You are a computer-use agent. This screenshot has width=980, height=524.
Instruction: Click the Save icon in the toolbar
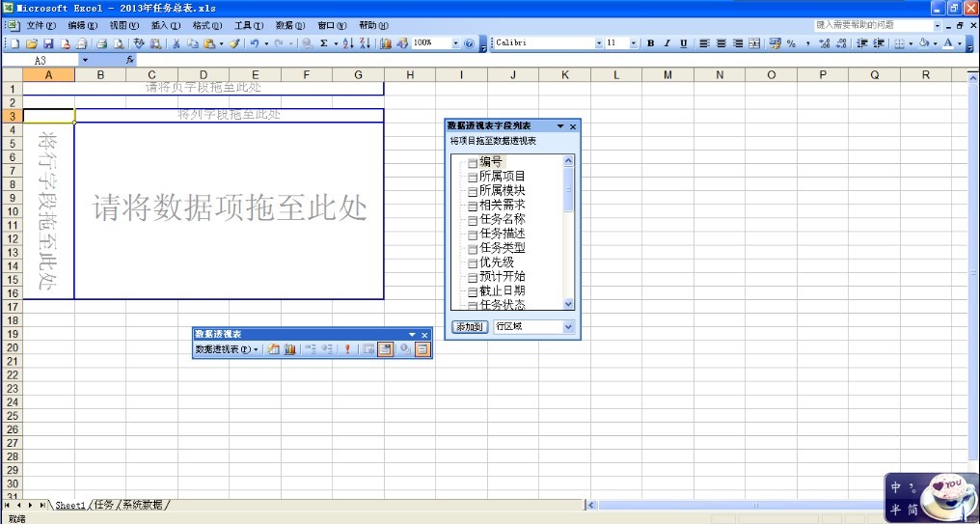click(47, 43)
